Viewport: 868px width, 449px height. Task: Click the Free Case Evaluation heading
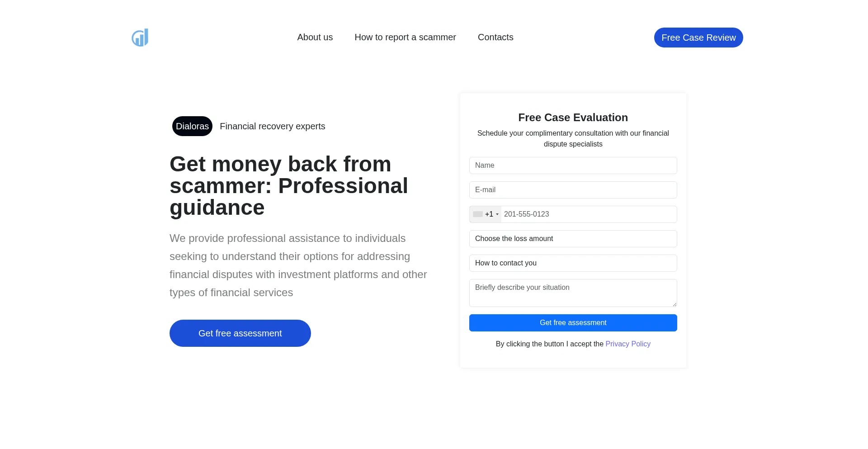click(573, 118)
